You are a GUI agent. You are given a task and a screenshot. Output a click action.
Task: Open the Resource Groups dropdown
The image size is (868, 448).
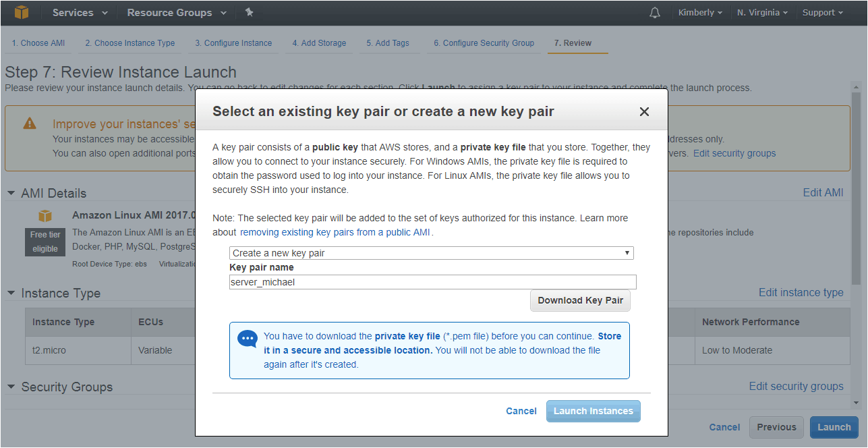(177, 12)
